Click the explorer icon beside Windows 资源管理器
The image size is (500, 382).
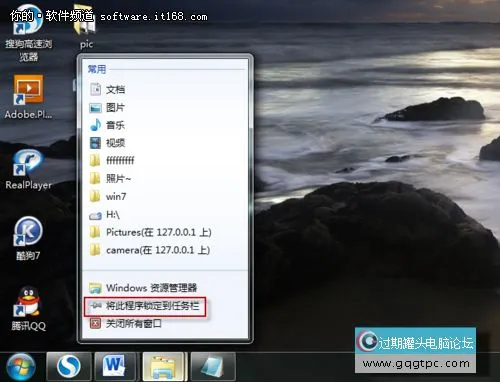pyautogui.click(x=95, y=288)
